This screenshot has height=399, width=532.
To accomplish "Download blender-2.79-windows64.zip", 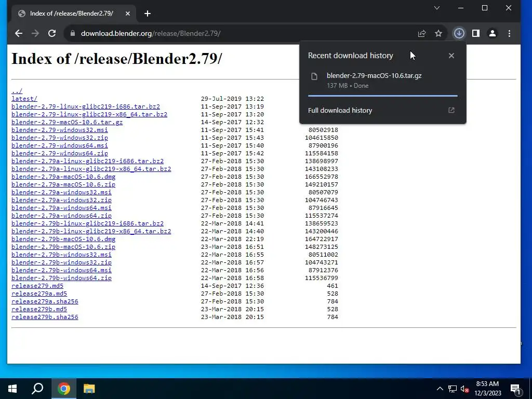I will pyautogui.click(x=59, y=153).
